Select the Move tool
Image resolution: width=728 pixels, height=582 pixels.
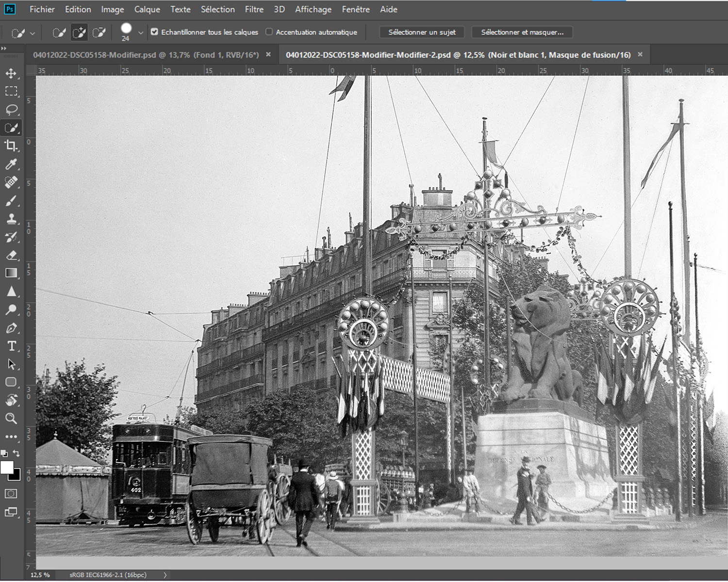(x=11, y=73)
